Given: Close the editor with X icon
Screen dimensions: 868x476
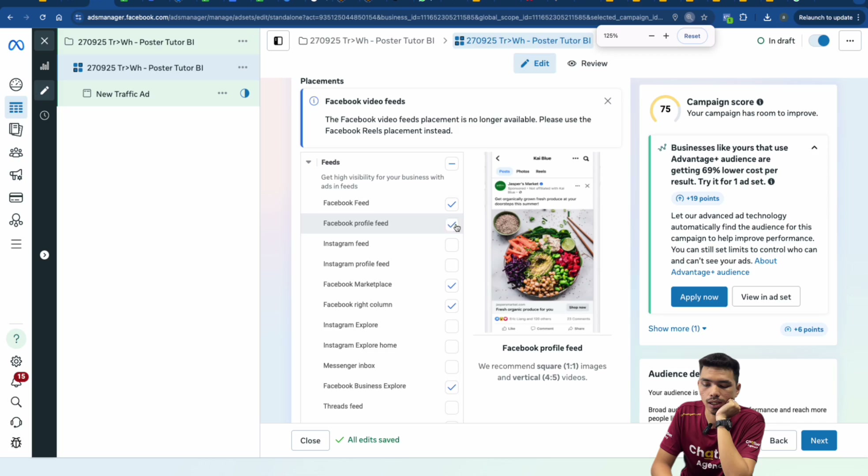Looking at the screenshot, I should click(x=45, y=41).
